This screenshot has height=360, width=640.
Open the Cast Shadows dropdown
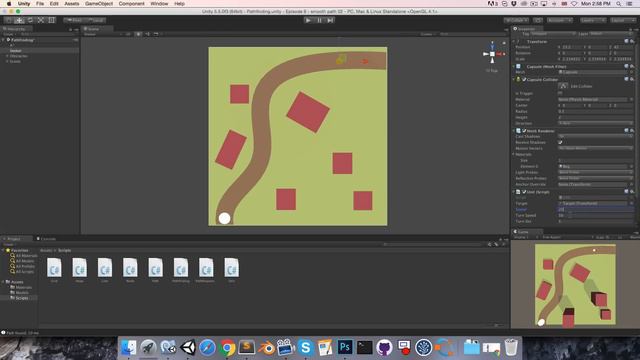pos(596,137)
